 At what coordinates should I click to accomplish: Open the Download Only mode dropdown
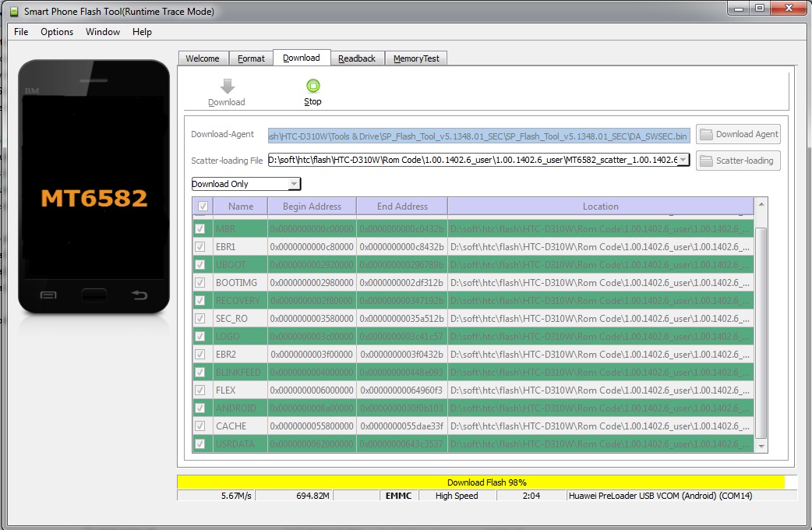[294, 184]
